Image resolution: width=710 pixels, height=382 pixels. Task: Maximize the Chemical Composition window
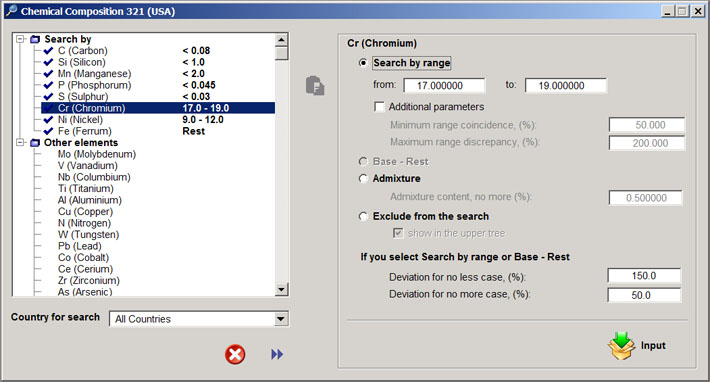click(x=682, y=11)
